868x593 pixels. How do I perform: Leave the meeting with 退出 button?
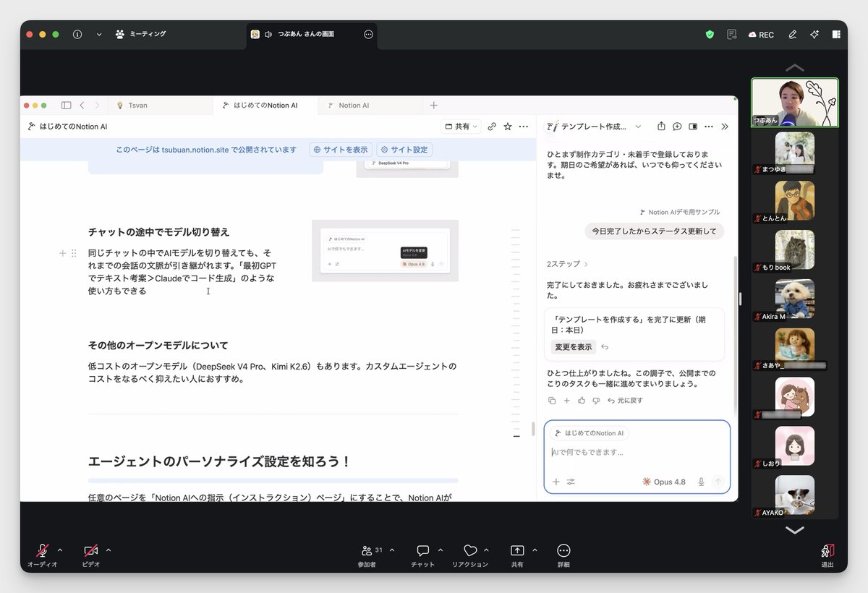coord(827,555)
